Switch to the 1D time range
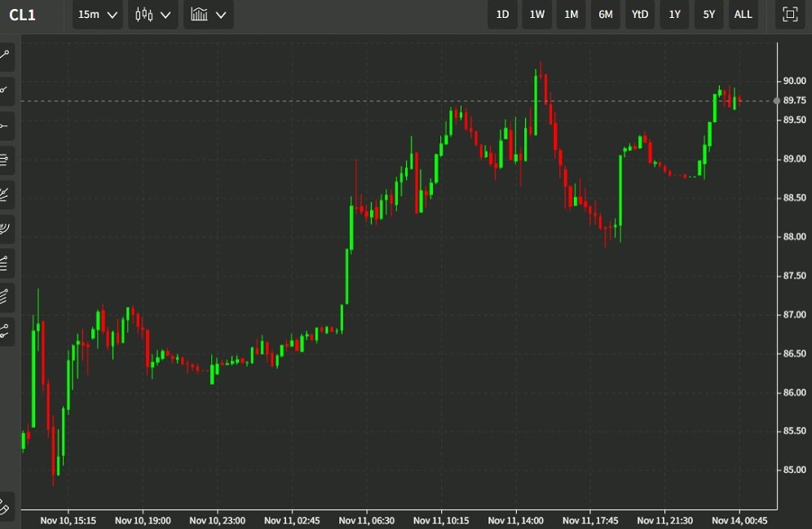Image resolution: width=812 pixels, height=529 pixels. tap(503, 14)
